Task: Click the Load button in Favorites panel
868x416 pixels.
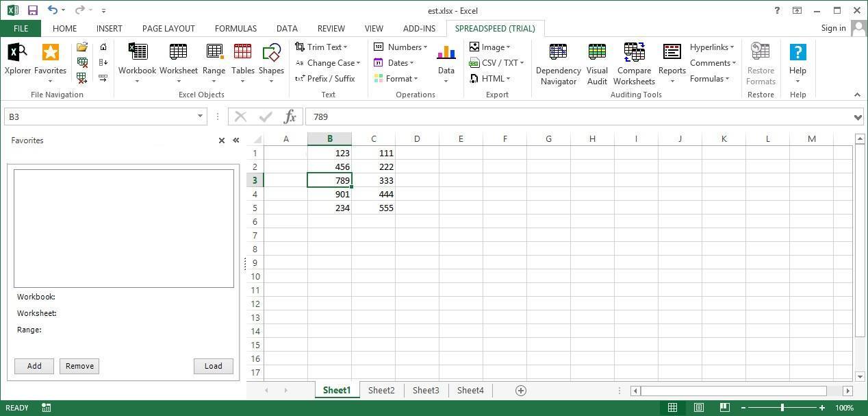Action: coord(213,365)
